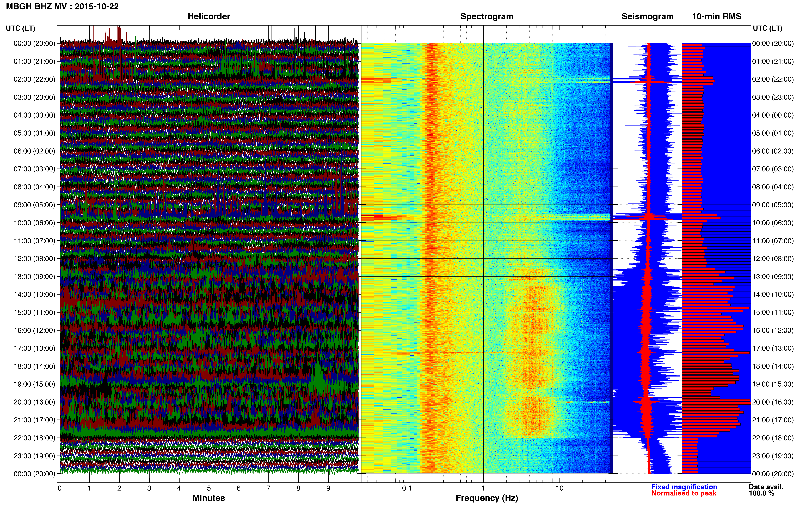Click right time label '01:00 (21:00)'

click(x=773, y=62)
